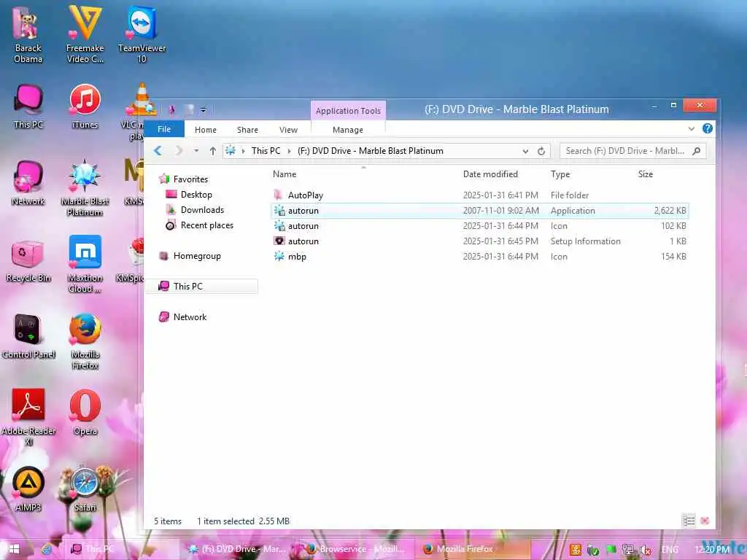Viewport: 747px width, 560px height.
Task: Open the Barack Obama desktop icon
Action: tap(28, 36)
